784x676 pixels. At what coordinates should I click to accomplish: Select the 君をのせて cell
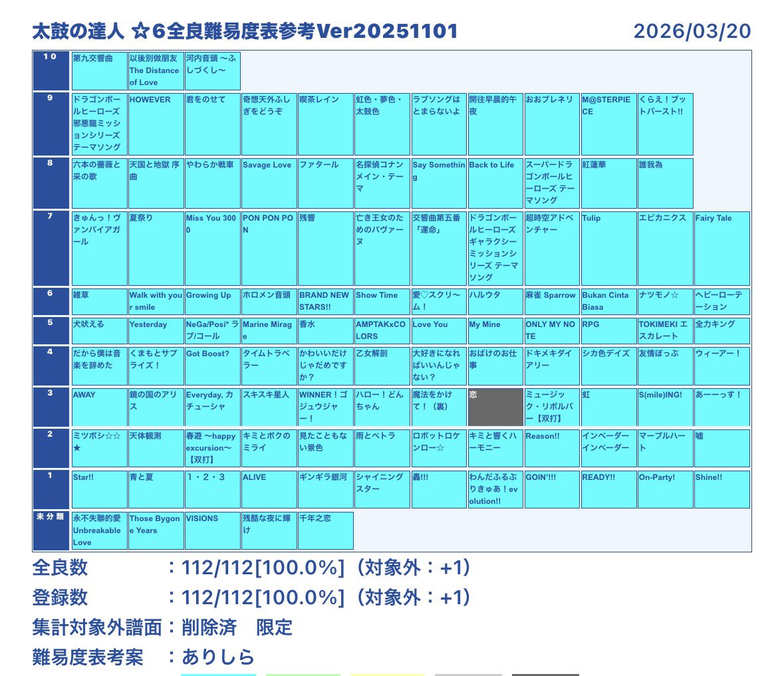pos(212,124)
